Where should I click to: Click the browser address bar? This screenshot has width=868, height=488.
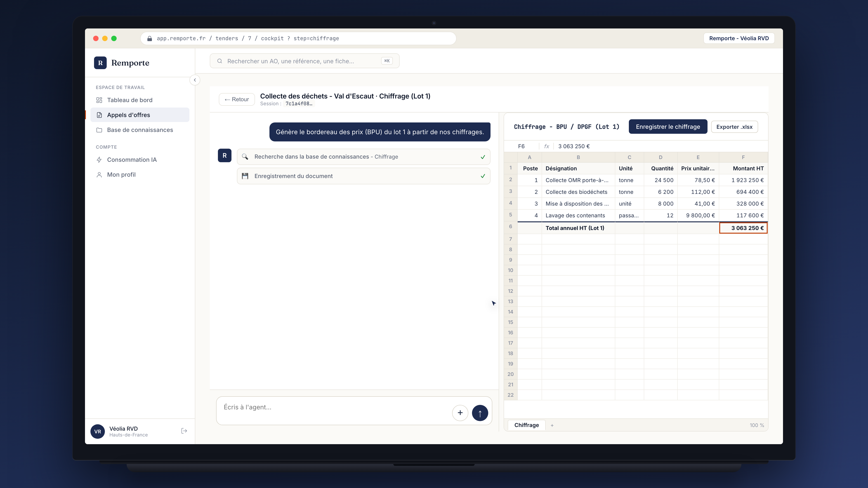[298, 38]
